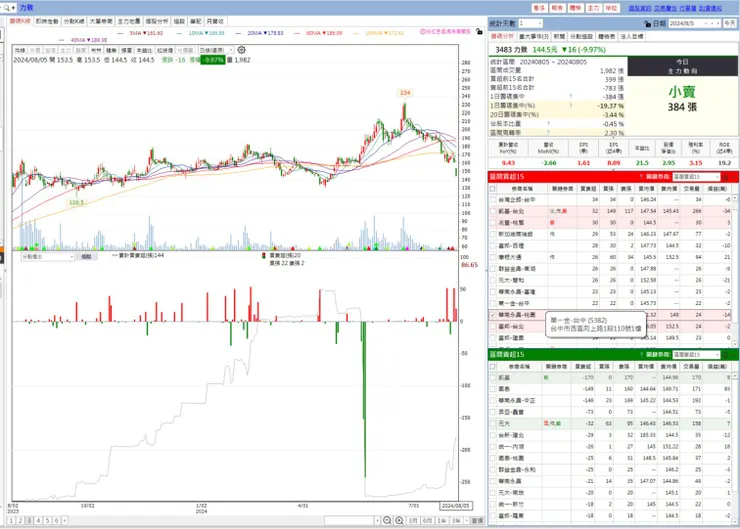740x529 pixels.
Task: Switch to the 個股分析 tab
Action: [x=156, y=21]
